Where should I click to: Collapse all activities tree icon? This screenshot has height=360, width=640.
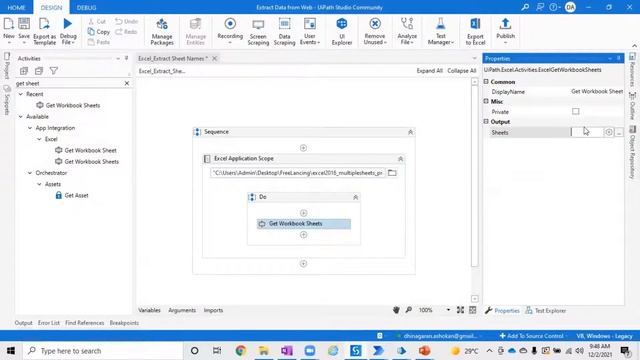coord(39,71)
